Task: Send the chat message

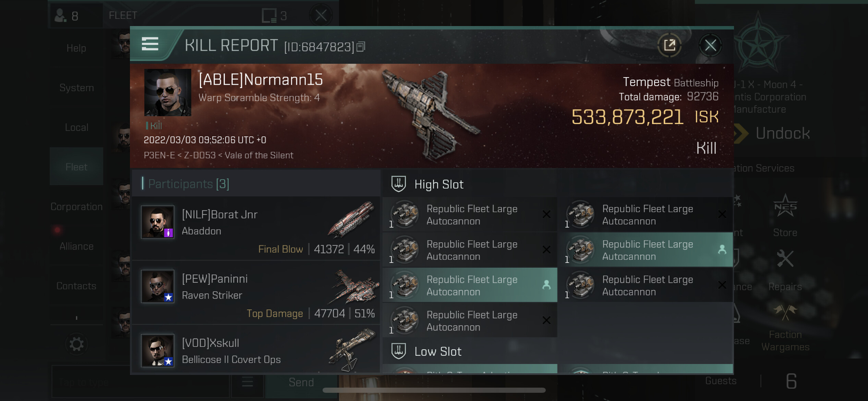Action: pos(301,382)
